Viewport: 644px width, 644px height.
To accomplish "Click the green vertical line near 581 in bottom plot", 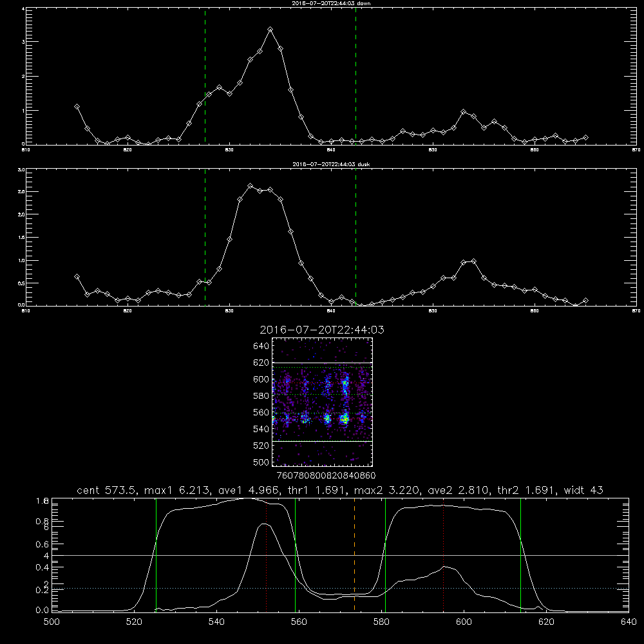I will [x=385, y=554].
